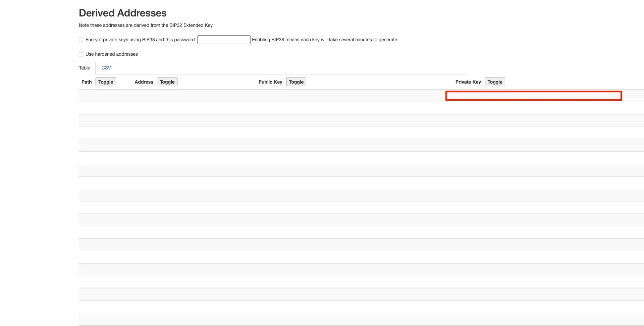Click the Address column header
Viewport: 644px width, 326px height.
click(144, 82)
